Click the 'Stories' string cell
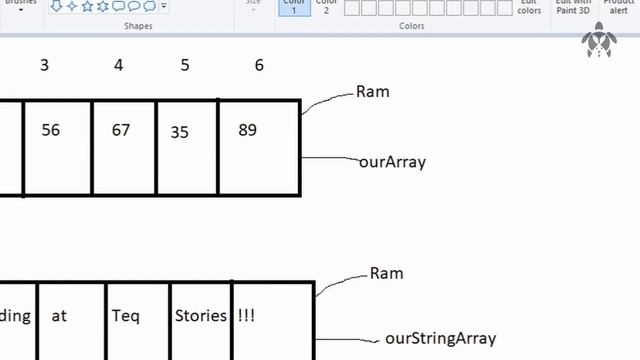Screen dimensions: 640x360 pos(201,316)
